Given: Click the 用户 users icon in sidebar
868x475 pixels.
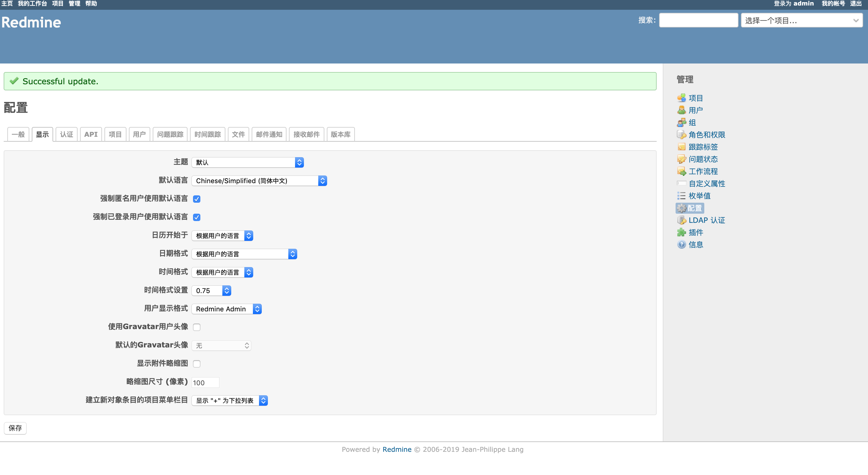Looking at the screenshot, I should point(681,110).
